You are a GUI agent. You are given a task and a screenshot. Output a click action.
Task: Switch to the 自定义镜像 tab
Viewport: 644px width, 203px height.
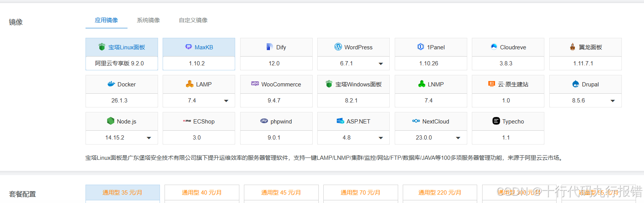pyautogui.click(x=194, y=20)
